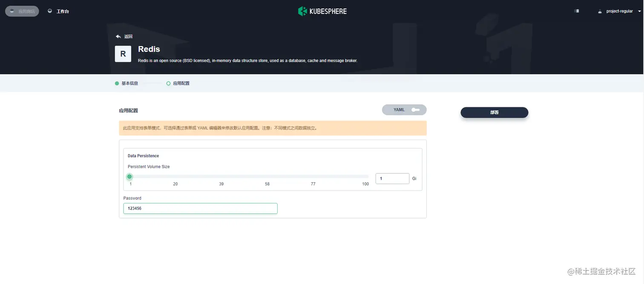
Task: Select the 基本信息 step
Action: pyautogui.click(x=126, y=83)
